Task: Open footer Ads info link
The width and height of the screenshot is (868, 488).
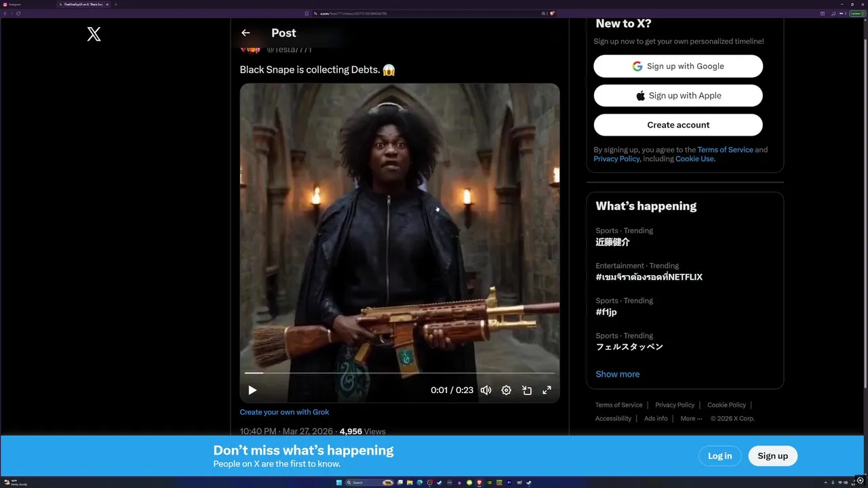Action: (x=656, y=419)
